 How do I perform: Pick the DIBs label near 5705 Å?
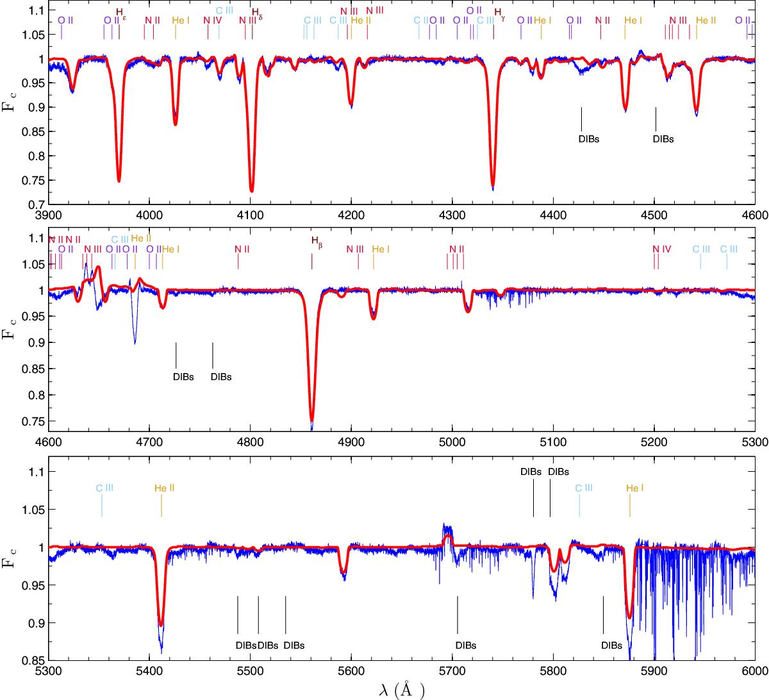pos(466,646)
